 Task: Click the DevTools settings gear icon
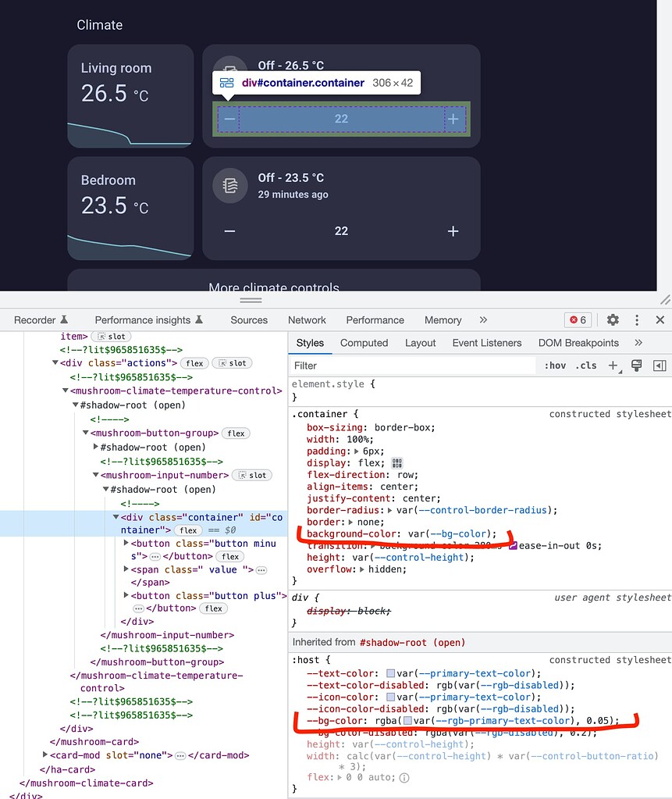coord(613,319)
